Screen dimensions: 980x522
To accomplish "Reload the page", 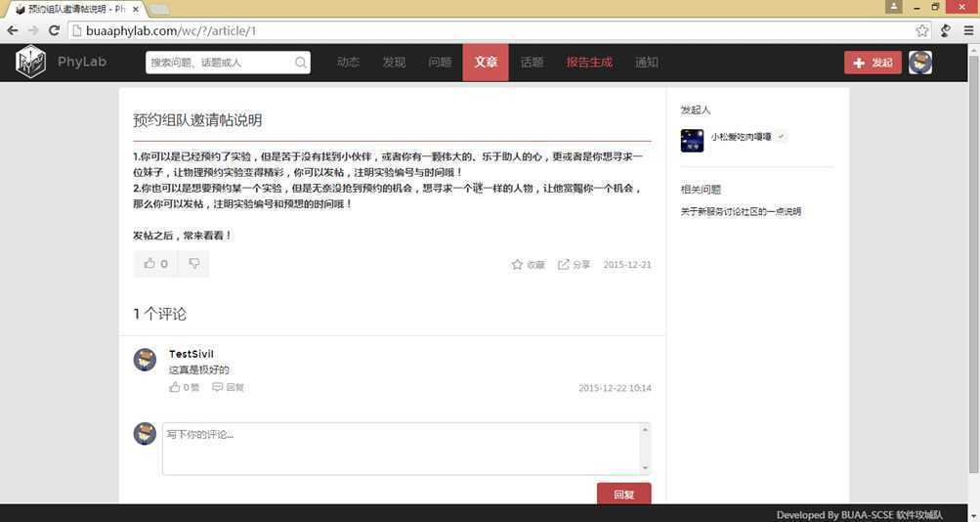I will [55, 30].
